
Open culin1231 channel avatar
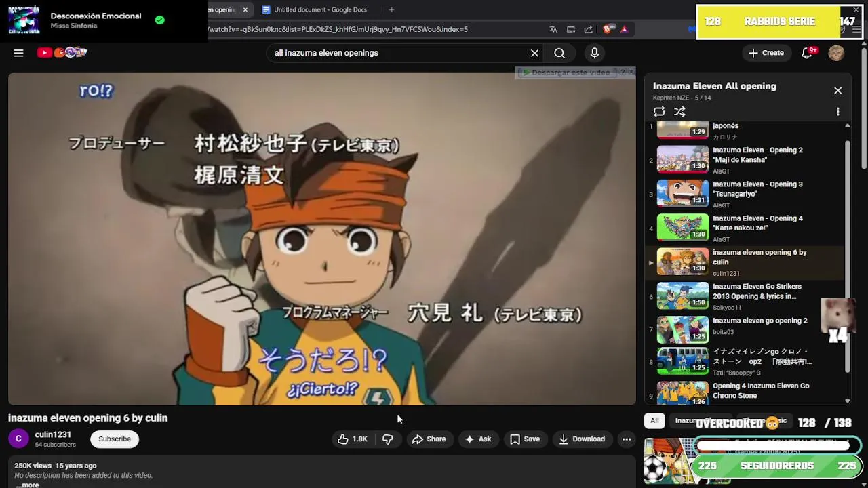coord(18,439)
